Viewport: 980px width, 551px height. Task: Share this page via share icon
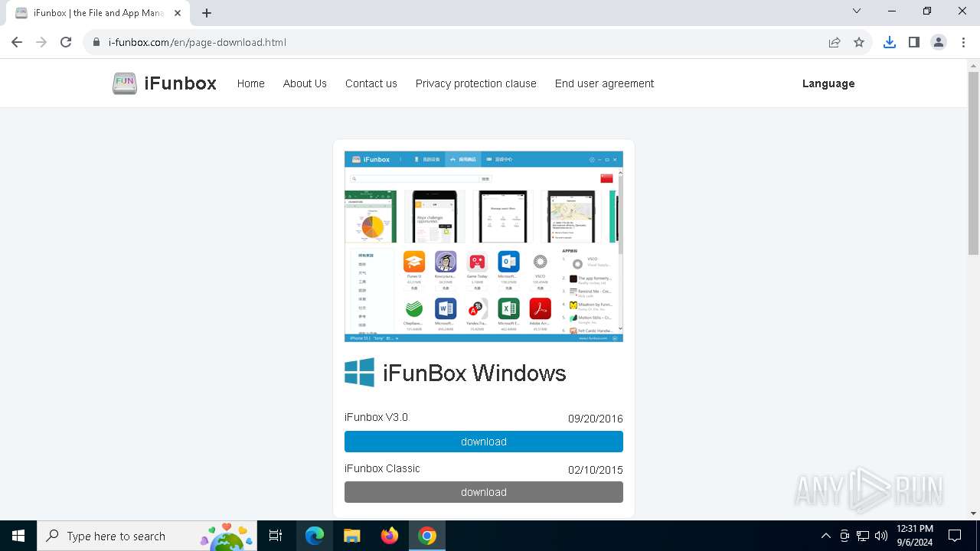(x=835, y=42)
